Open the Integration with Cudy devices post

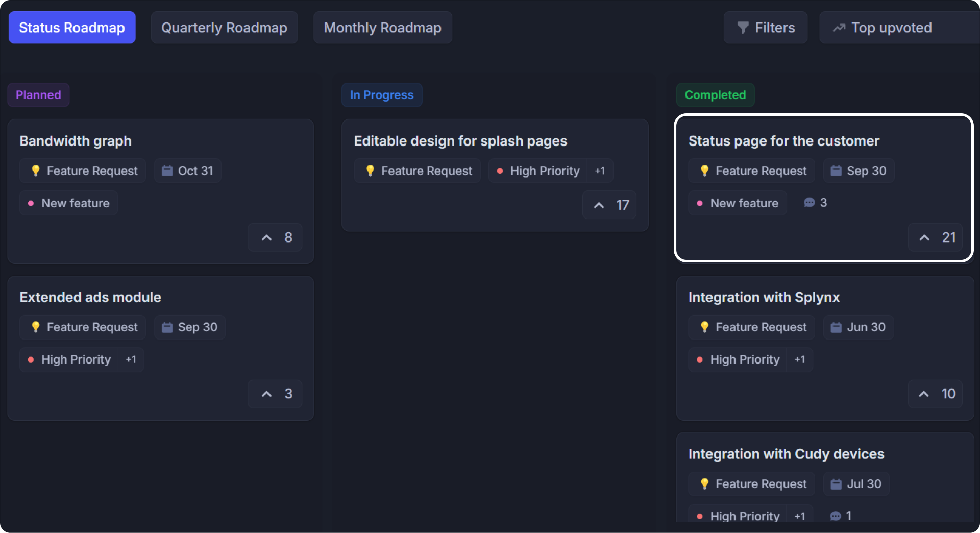coord(786,454)
